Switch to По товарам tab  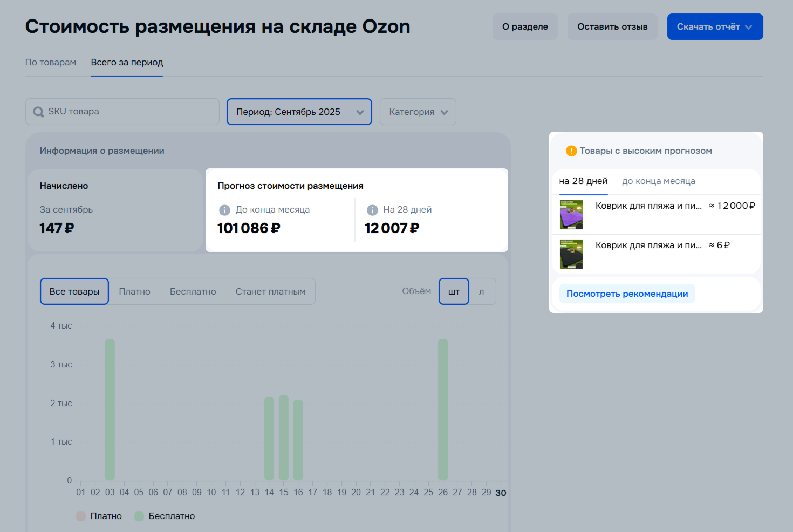[x=51, y=62]
